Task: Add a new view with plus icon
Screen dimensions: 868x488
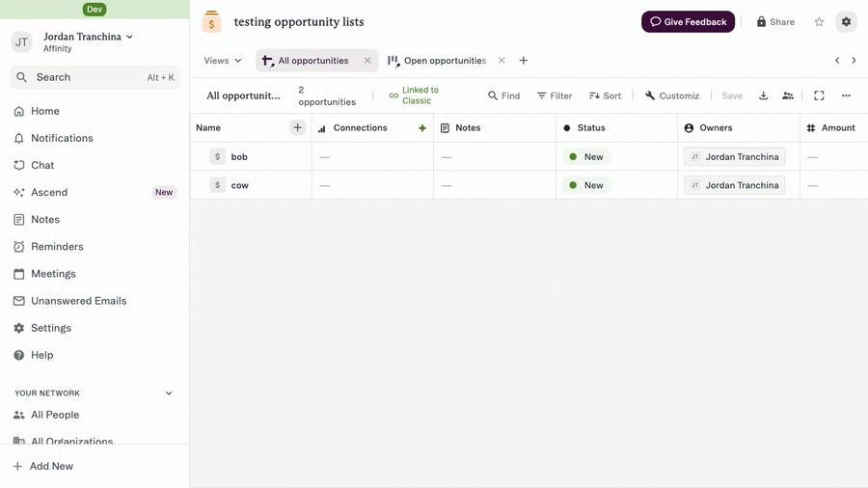Action: click(523, 61)
